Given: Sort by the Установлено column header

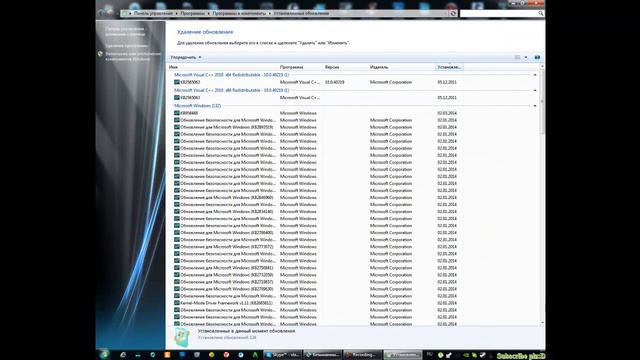Looking at the screenshot, I should tap(449, 67).
